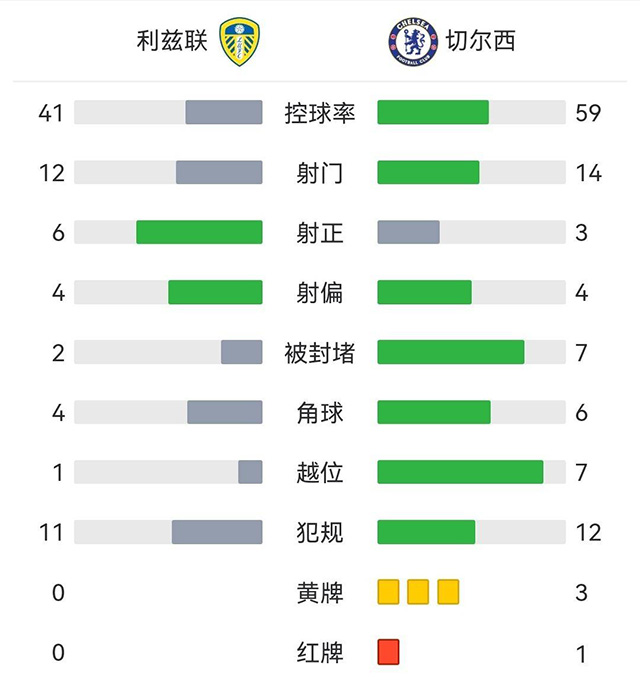The width and height of the screenshot is (640, 681).
Task: Select the 射门 stat label
Action: pyautogui.click(x=320, y=173)
